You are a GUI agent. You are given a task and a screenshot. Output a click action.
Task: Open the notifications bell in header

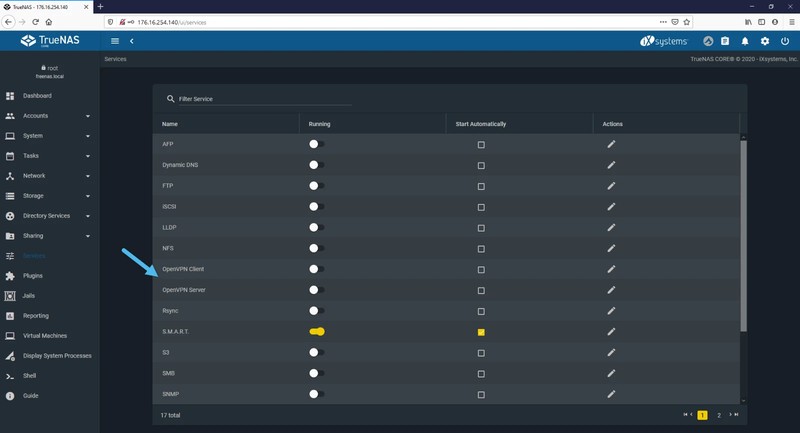pos(745,41)
